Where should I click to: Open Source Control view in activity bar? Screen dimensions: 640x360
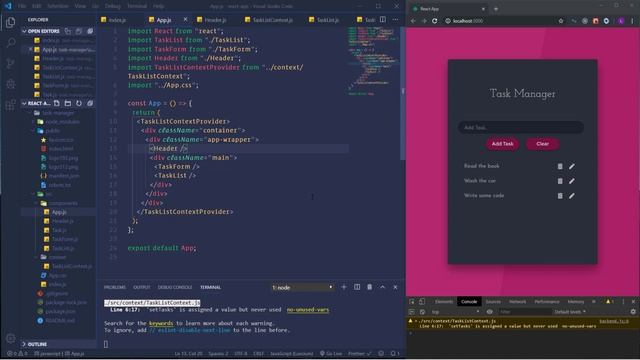11,63
